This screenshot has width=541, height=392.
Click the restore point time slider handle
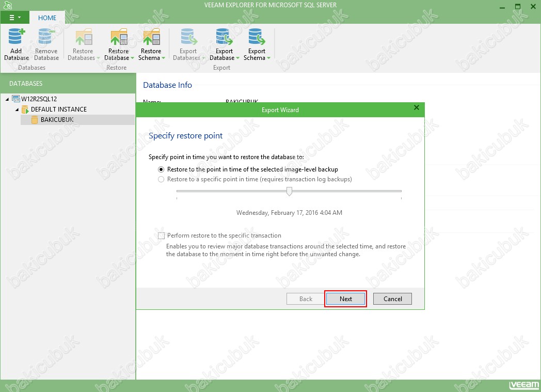click(290, 192)
